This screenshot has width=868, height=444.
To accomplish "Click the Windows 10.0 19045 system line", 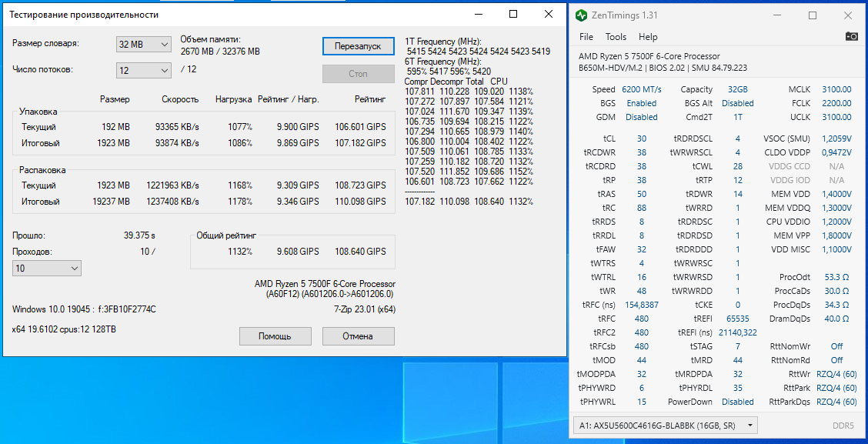I will pyautogui.click(x=84, y=309).
